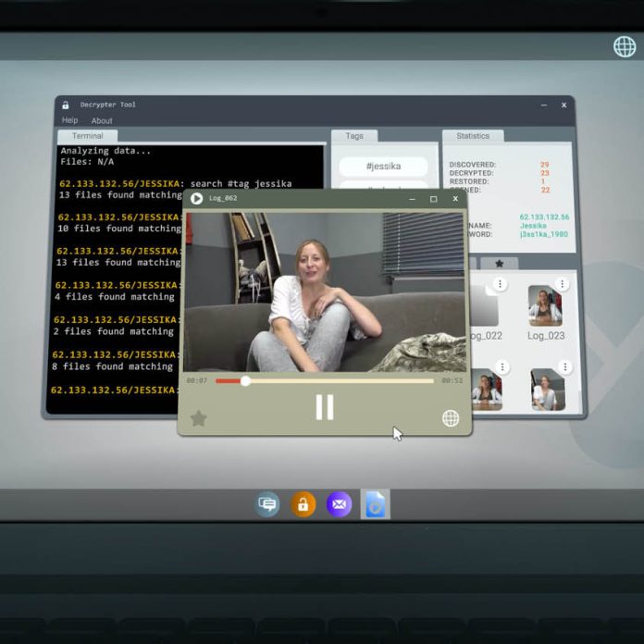
Task: Click the DISCOVERED value 29 in Statistics
Action: [x=545, y=165]
